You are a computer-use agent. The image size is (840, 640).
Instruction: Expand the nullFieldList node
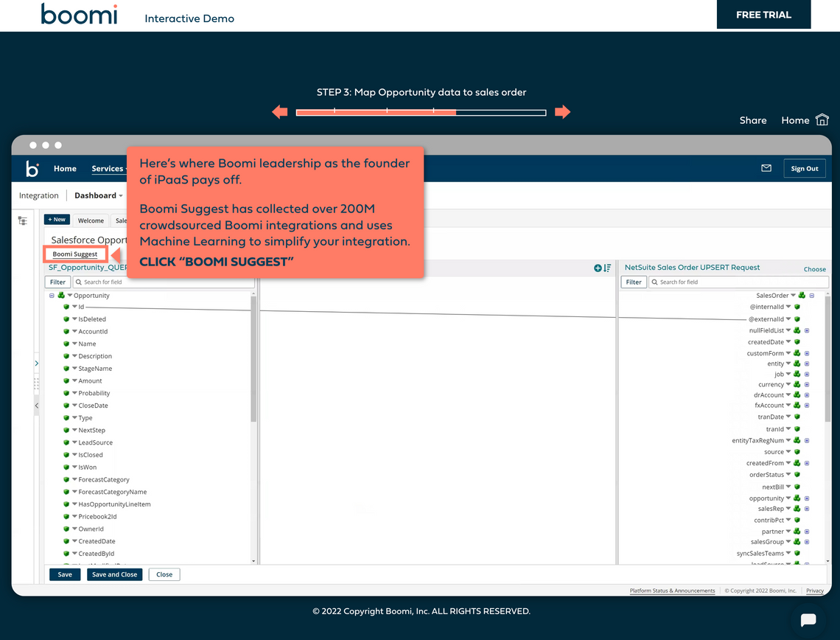coord(807,330)
